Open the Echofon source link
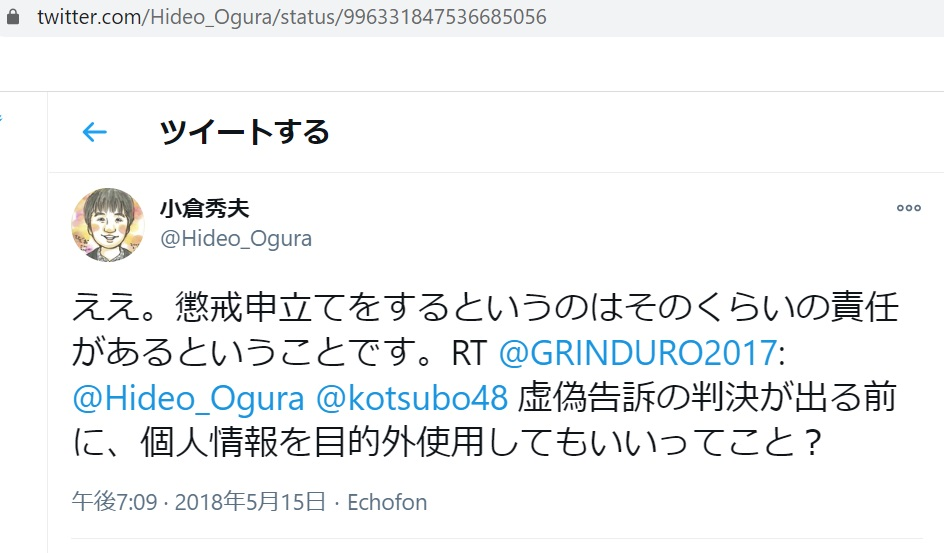 [387, 502]
